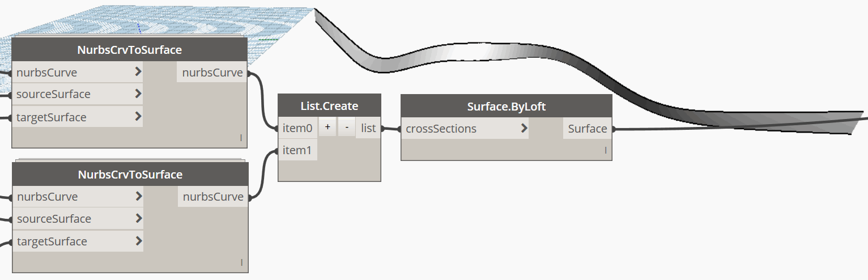Screen dimensions: 868x280
Task: Expand sourceSurface chevron on bottom node
Action: [x=139, y=218]
